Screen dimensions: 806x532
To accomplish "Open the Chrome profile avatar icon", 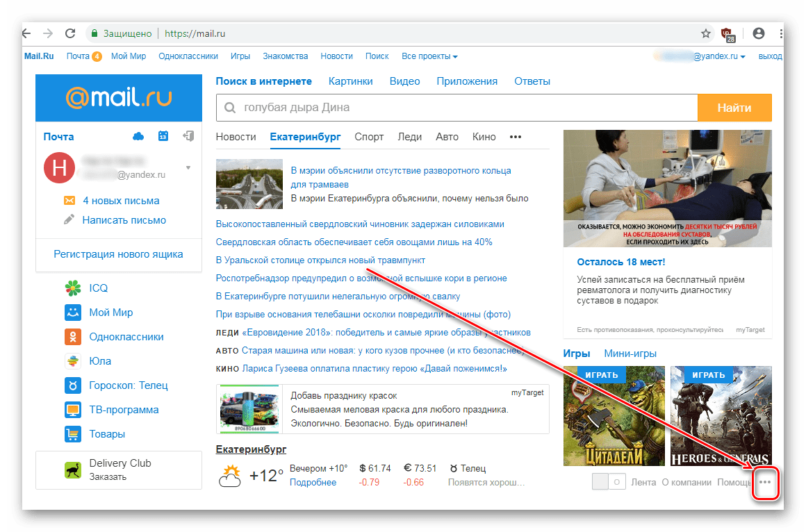I will [x=759, y=33].
